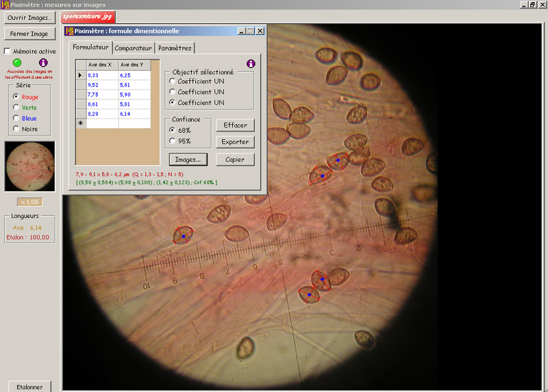The width and height of the screenshot is (548, 392).
Task: Select the Verte series radio button
Action: [x=16, y=108]
